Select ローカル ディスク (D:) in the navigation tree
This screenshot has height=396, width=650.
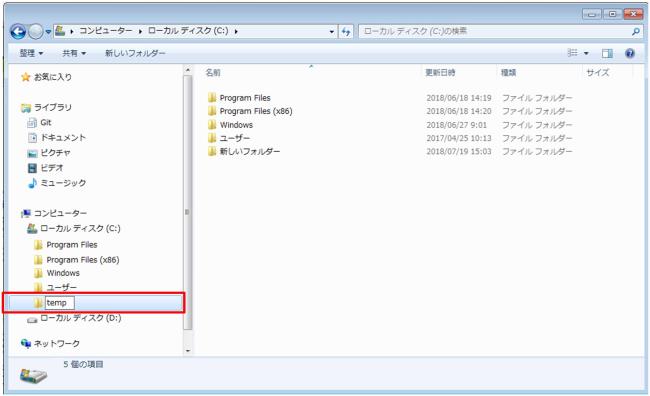coord(81,318)
